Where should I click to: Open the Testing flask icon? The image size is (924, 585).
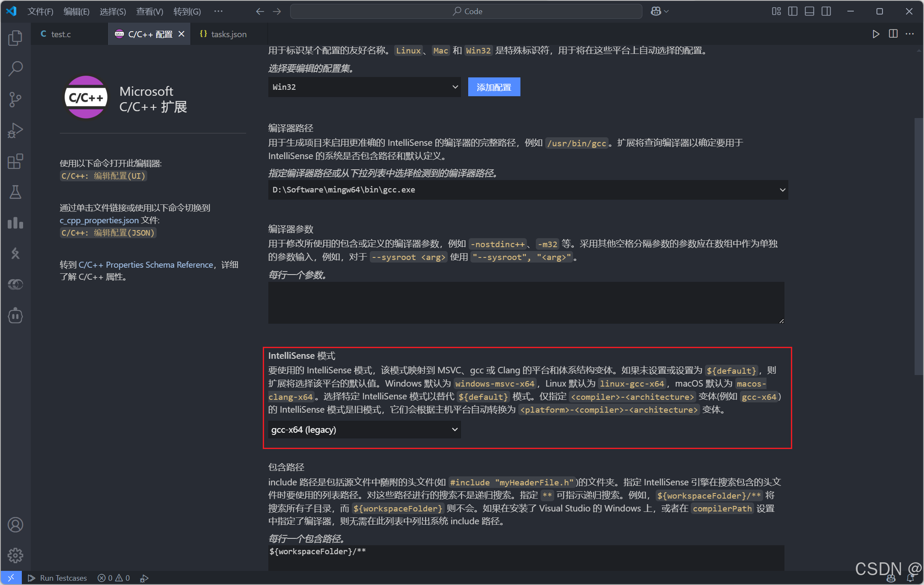(15, 192)
